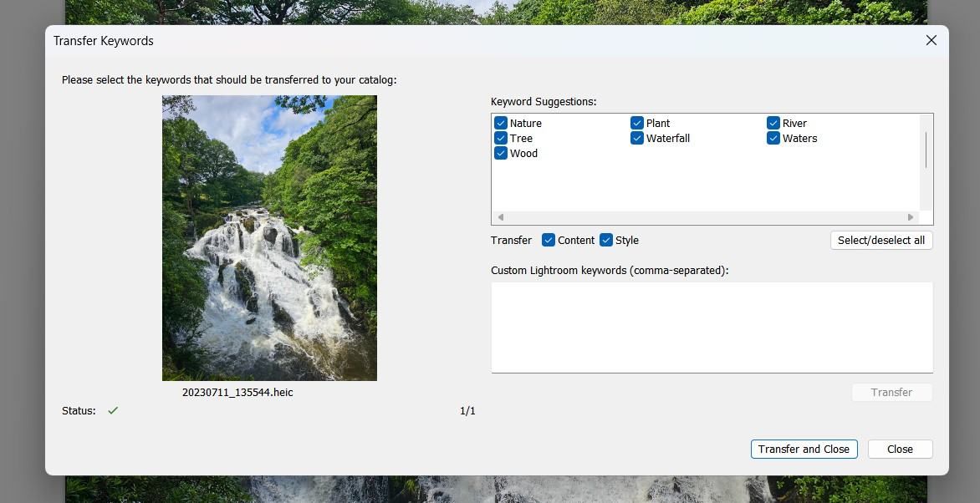The height and width of the screenshot is (503, 980).
Task: Deselect the Plant keyword
Action: click(x=637, y=123)
